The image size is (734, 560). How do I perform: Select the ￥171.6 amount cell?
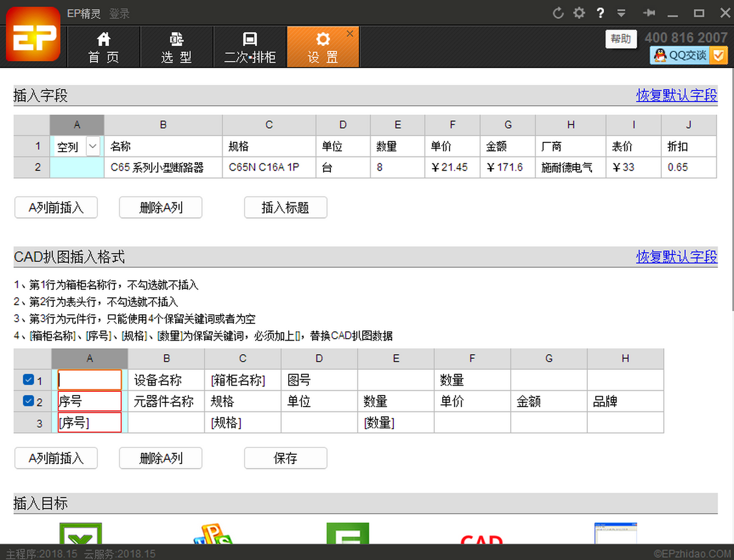tap(508, 167)
